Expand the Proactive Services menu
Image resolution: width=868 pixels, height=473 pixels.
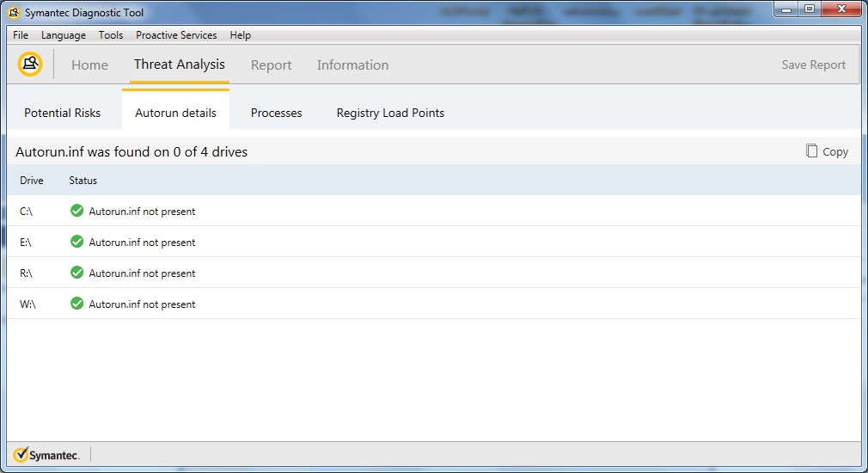(x=176, y=35)
